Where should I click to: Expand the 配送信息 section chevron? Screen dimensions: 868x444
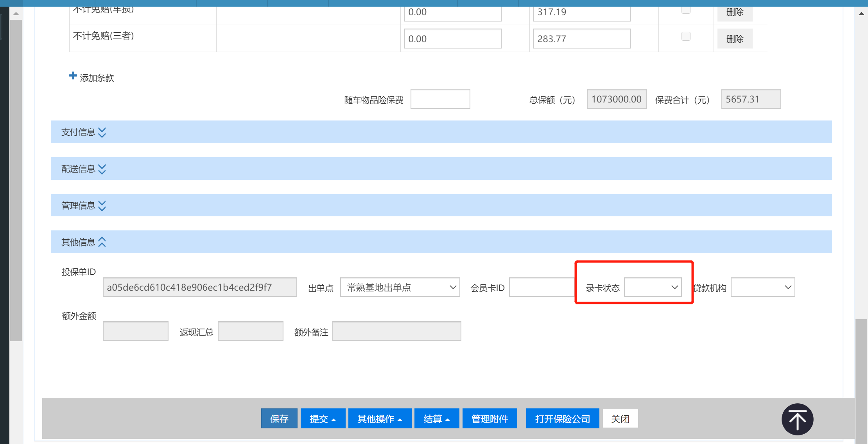pyautogui.click(x=102, y=169)
